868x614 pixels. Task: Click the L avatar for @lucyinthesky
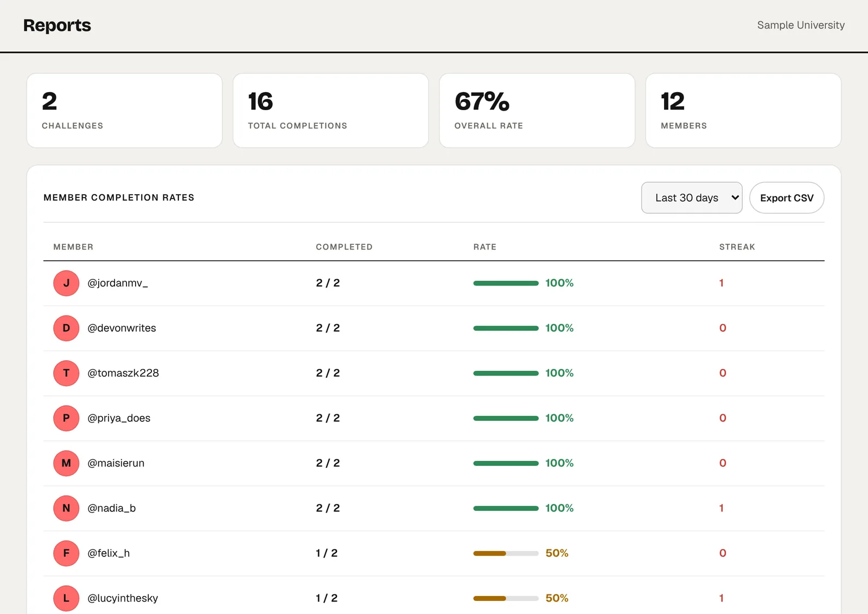(x=66, y=598)
